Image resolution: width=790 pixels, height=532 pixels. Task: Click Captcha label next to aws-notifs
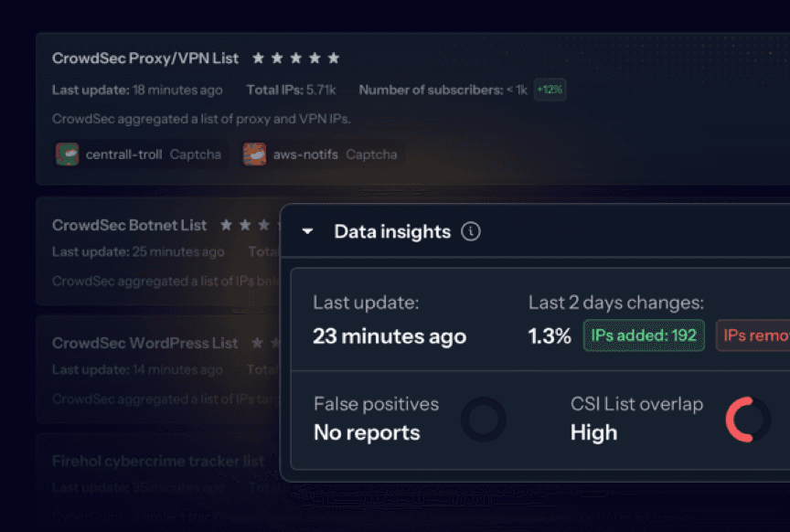371,154
